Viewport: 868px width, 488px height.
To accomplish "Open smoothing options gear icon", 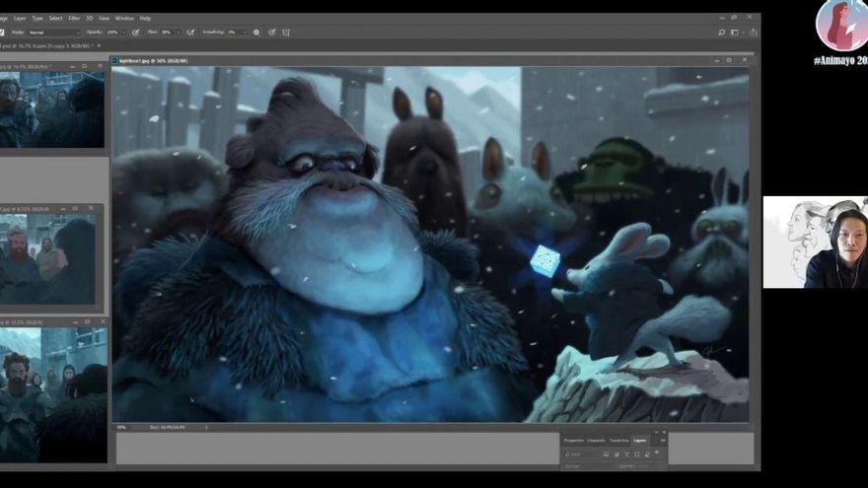I will pyautogui.click(x=256, y=33).
